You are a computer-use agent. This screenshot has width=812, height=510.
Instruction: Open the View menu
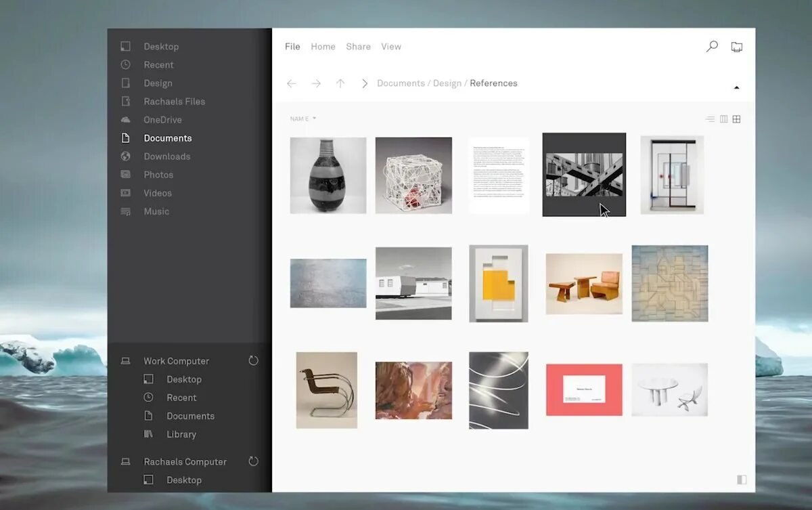[x=391, y=47]
